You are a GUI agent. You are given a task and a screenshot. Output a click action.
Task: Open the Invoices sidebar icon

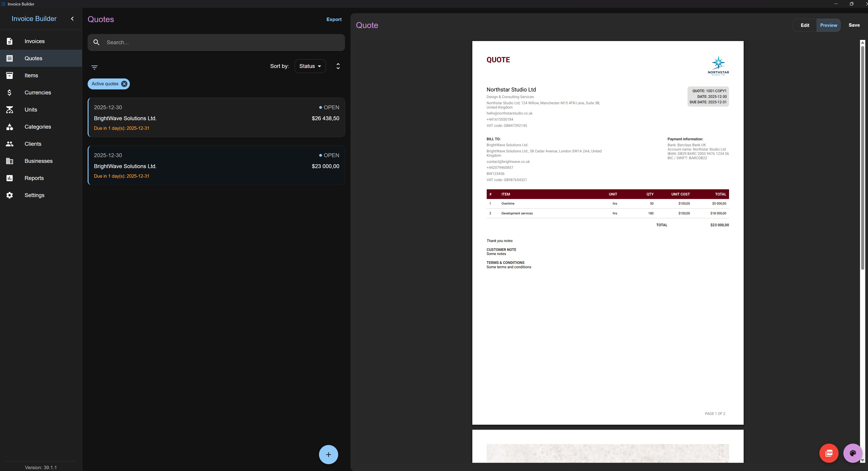coord(9,41)
